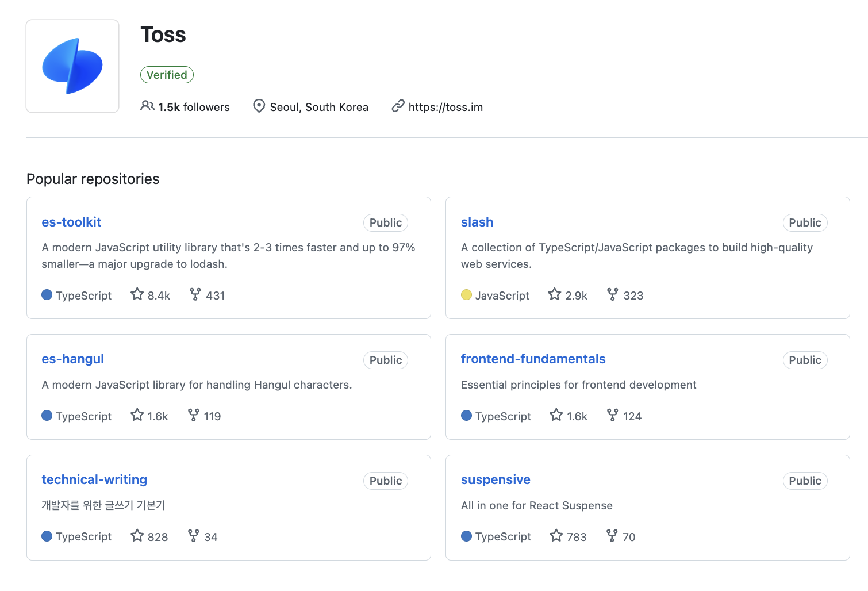The width and height of the screenshot is (868, 591).
Task: Click the followers people icon
Action: point(147,106)
